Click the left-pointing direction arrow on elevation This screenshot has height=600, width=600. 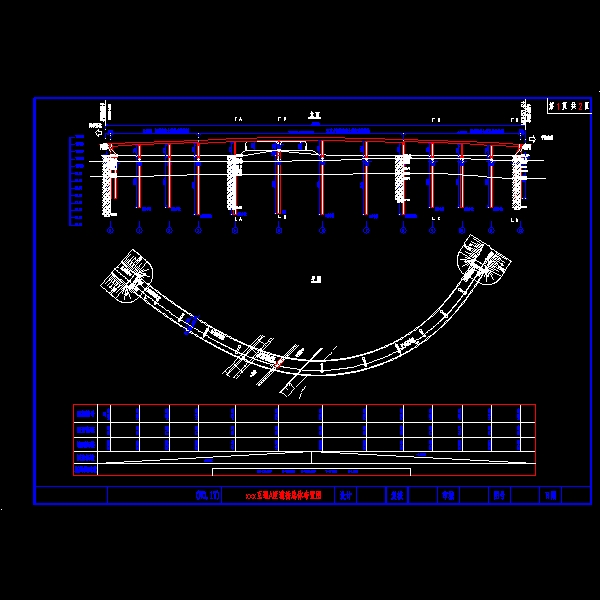tap(99, 133)
